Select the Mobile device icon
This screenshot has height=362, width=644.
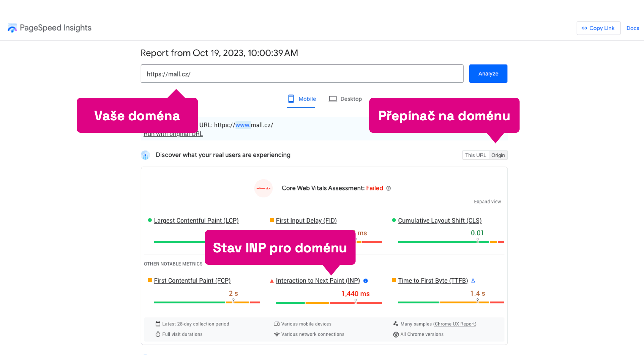[290, 99]
